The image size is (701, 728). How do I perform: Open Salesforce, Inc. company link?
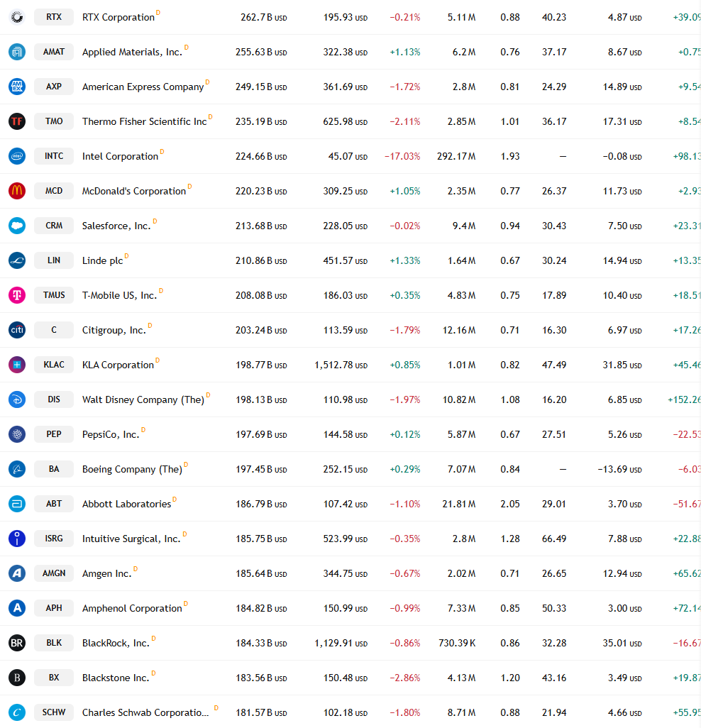[116, 226]
